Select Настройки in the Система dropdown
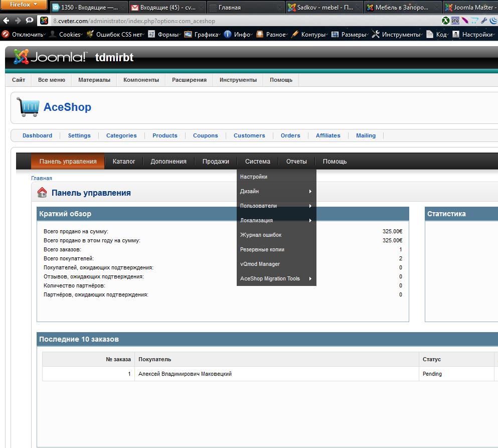 [276, 177]
